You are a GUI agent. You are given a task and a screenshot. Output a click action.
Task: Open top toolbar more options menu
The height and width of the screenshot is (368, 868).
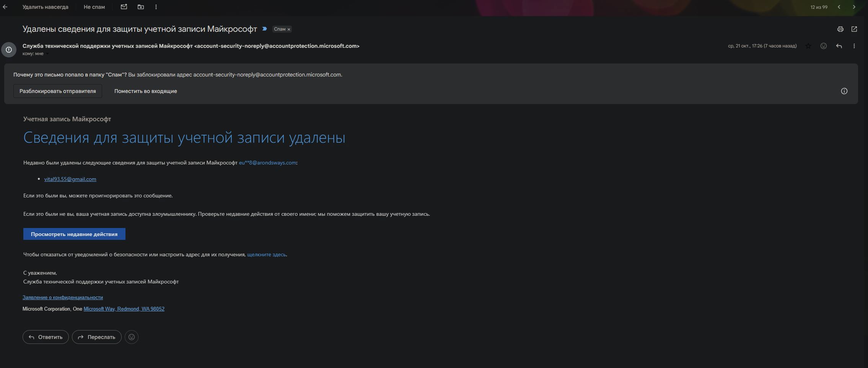[156, 7]
